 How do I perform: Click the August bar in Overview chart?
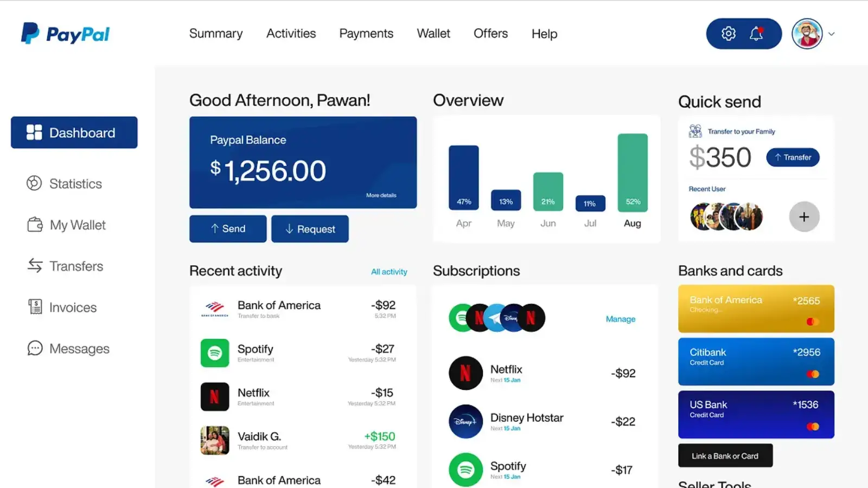click(x=632, y=171)
